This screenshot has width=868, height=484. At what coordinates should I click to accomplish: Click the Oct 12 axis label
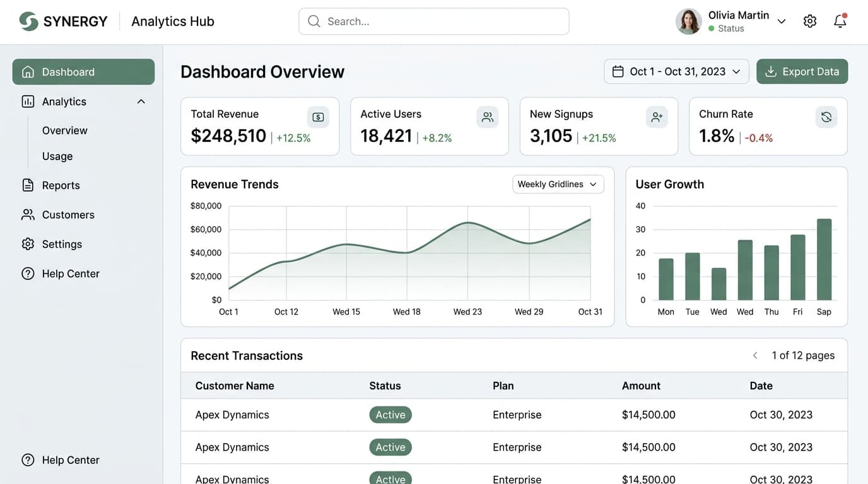click(x=286, y=312)
